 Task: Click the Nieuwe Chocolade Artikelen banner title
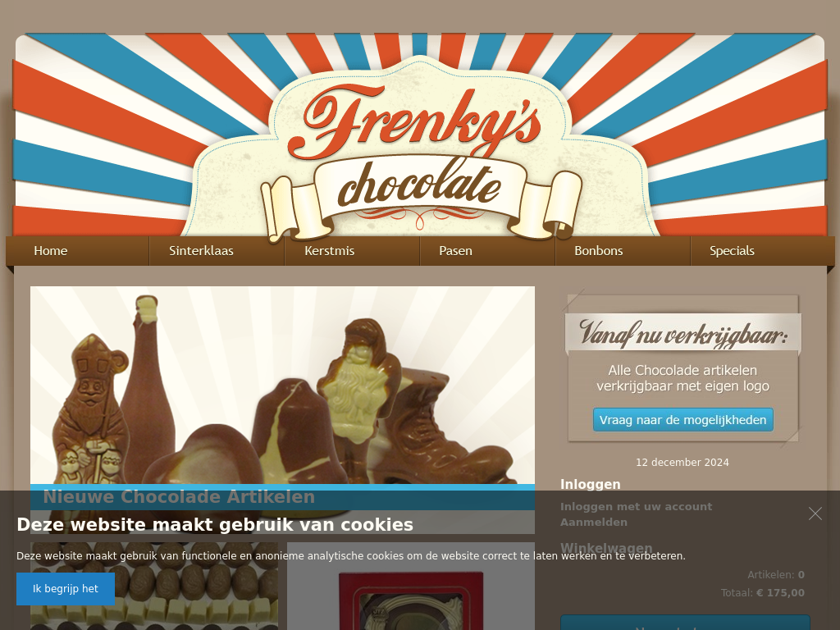click(179, 496)
